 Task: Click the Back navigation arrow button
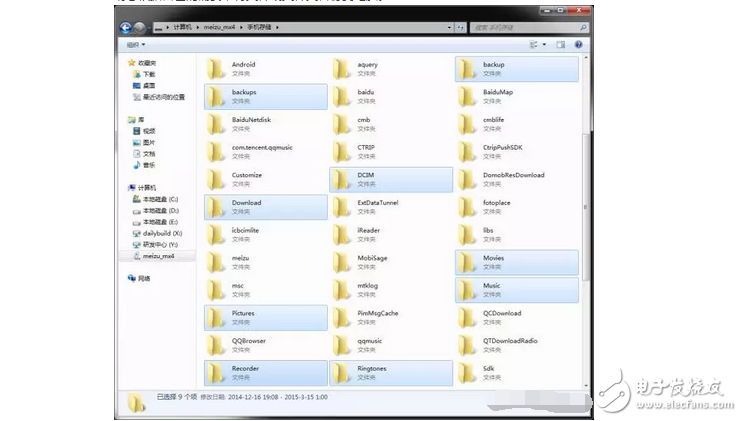125,28
